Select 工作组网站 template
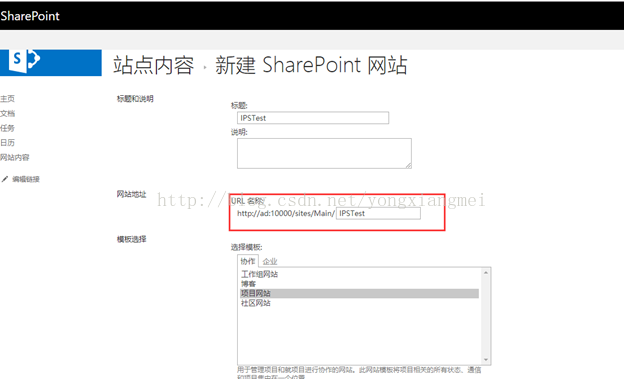Viewport: 624px width, 379px height. point(259,274)
